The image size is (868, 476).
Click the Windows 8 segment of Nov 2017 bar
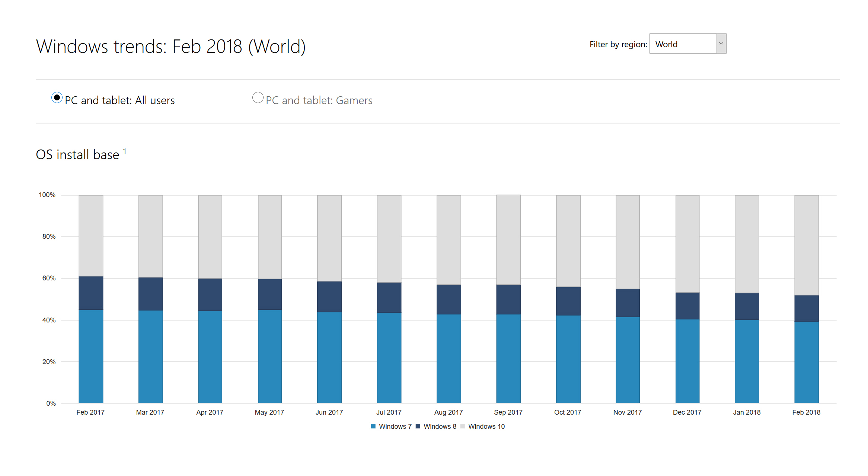tap(628, 303)
